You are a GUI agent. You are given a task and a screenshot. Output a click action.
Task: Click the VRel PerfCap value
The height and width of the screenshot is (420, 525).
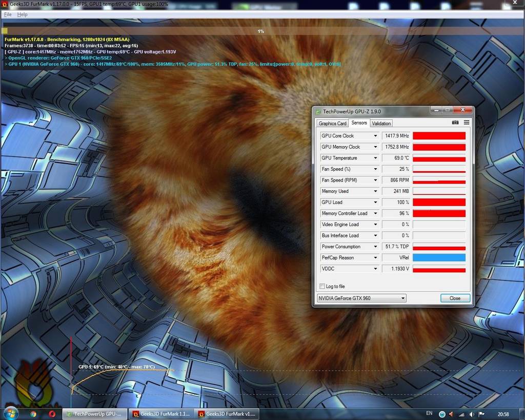tap(396, 257)
